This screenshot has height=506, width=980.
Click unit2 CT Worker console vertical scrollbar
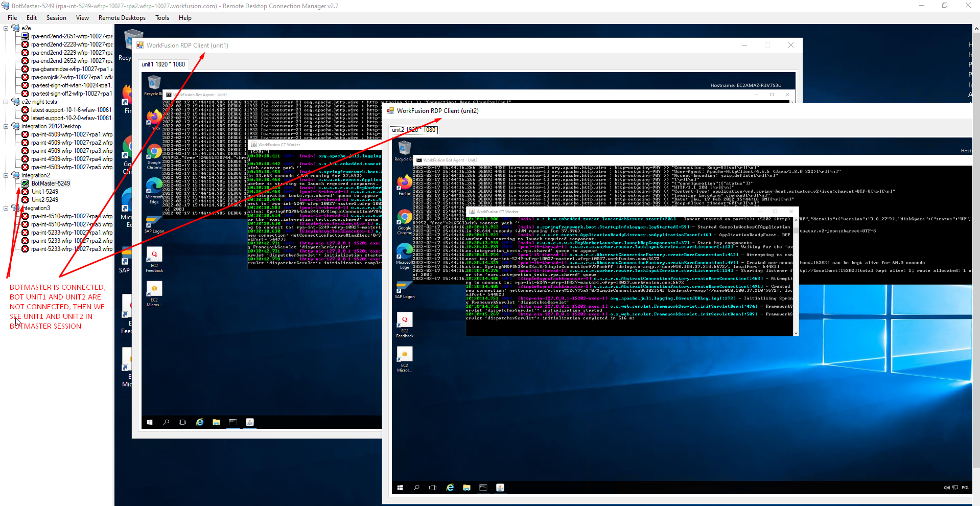click(x=796, y=275)
